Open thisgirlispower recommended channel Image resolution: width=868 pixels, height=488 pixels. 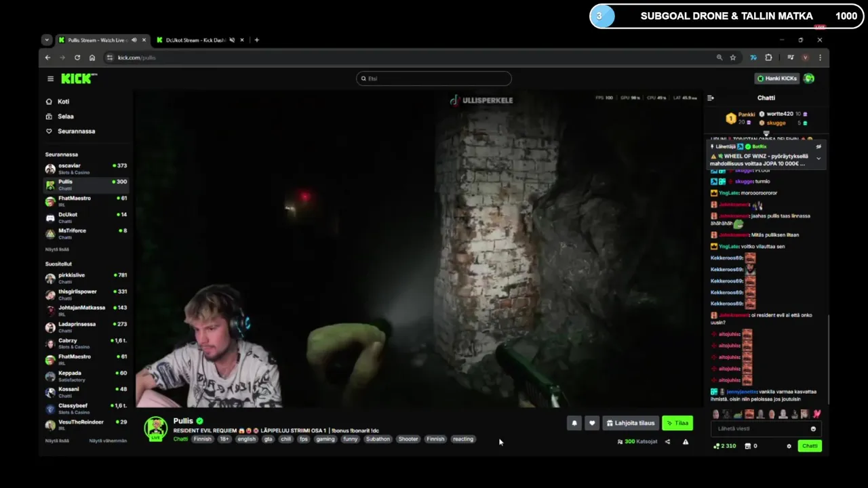click(86, 294)
